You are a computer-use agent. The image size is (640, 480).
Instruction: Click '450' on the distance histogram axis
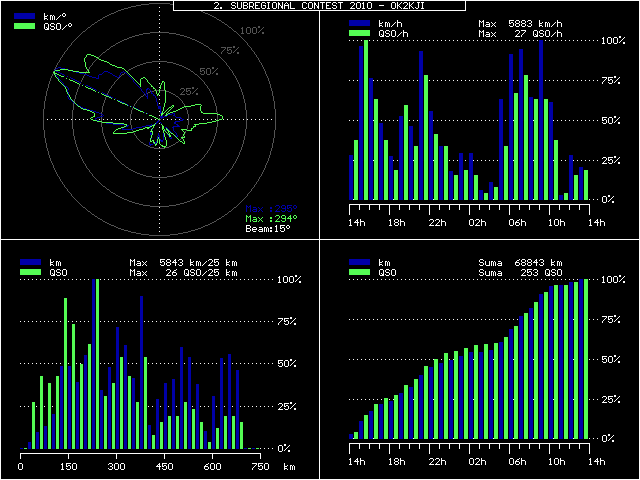tap(164, 467)
